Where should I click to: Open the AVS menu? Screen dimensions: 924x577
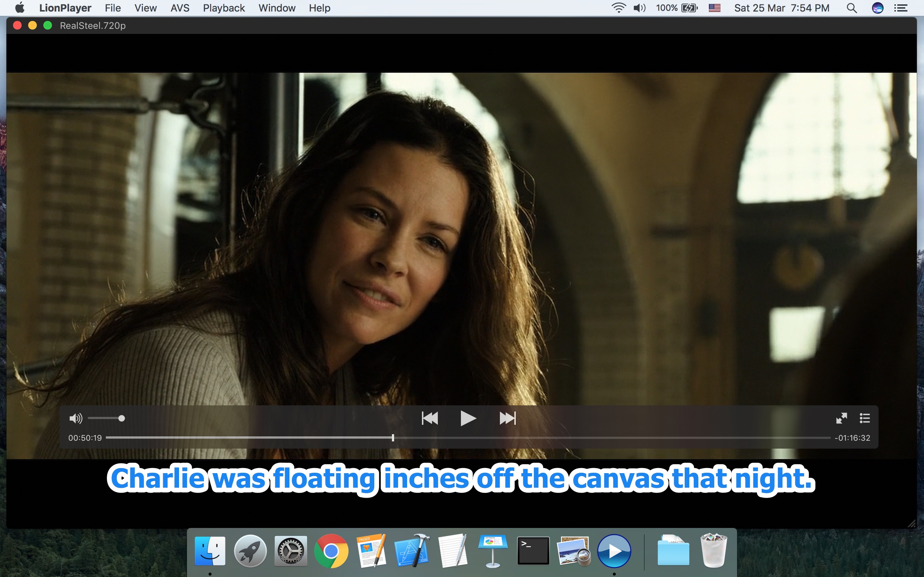(180, 8)
